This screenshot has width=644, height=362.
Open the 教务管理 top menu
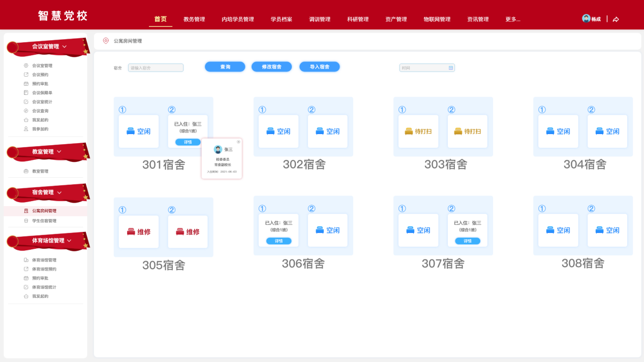click(x=194, y=19)
